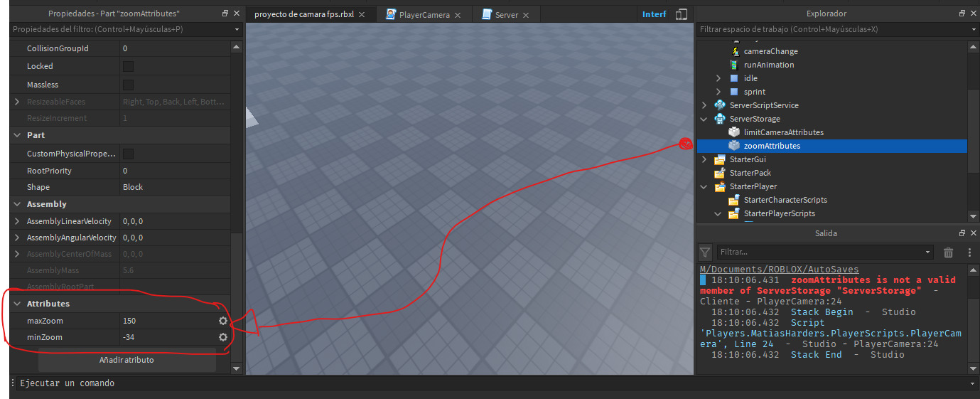Click the Interf toggle button
This screenshot has width=980, height=399.
click(x=655, y=14)
